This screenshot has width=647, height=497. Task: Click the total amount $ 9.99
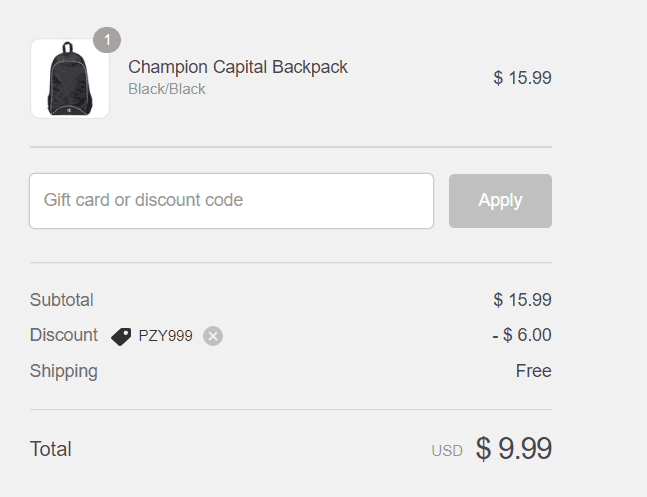click(514, 448)
